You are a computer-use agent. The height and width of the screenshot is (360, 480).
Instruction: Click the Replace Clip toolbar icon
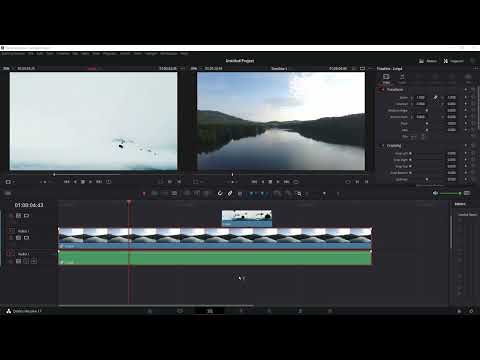(207, 194)
